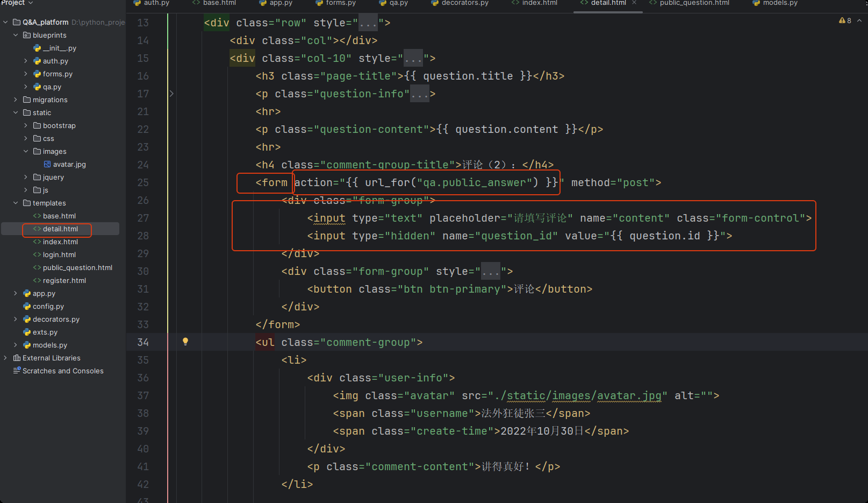Click the blueprints package folder icon
The width and height of the screenshot is (868, 503).
tap(27, 35)
